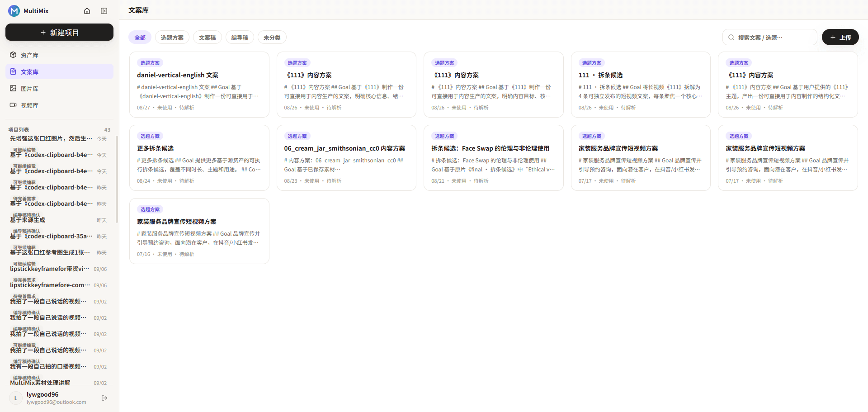This screenshot has height=412, width=868.
Task: Click the 项目列表 section header
Action: pos(19,130)
